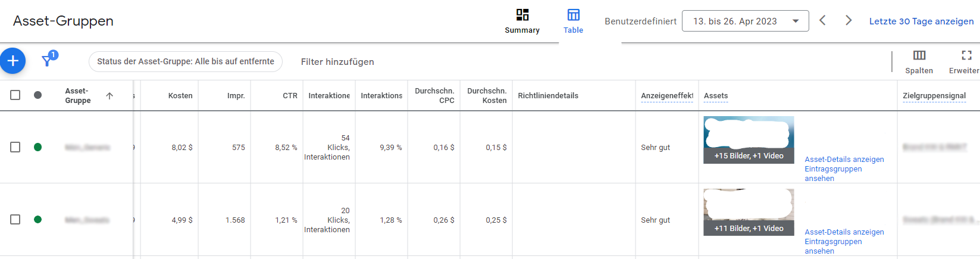
Task: Click the grey status dot in header
Action: pos(37,95)
